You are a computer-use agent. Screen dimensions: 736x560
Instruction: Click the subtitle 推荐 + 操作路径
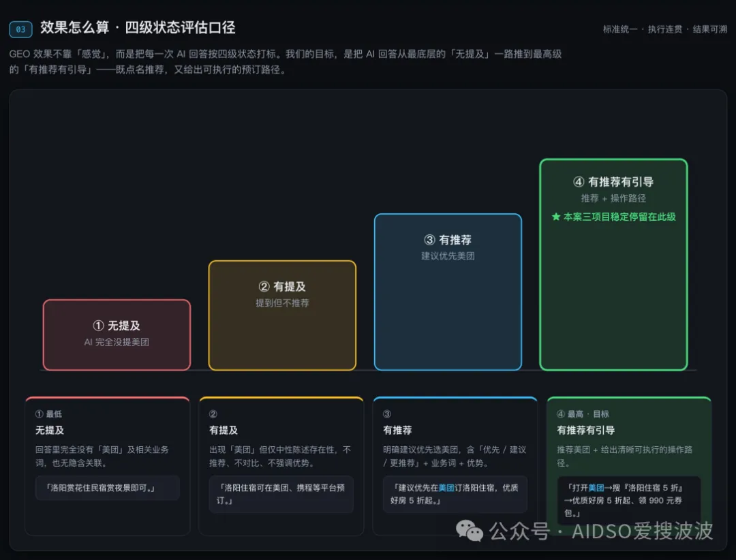613,198
